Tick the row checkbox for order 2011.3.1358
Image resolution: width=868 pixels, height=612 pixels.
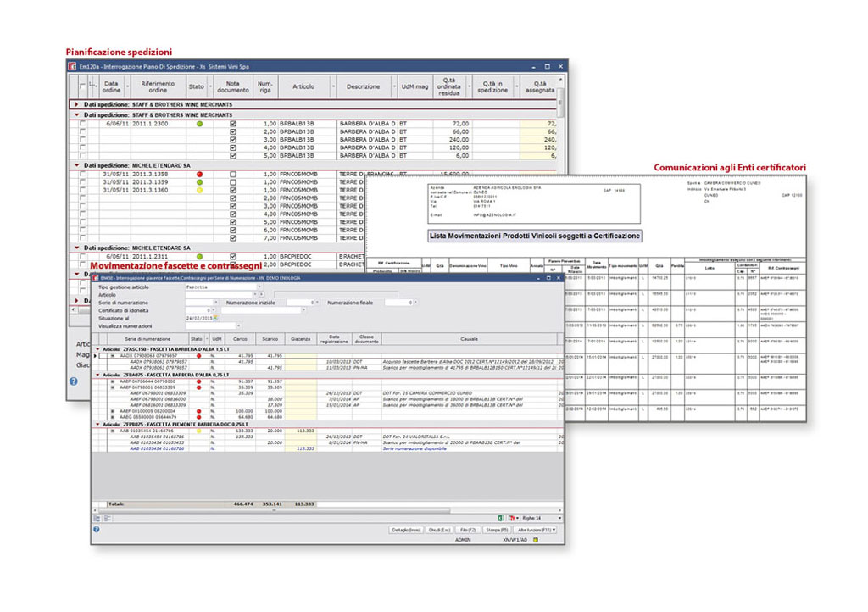point(82,175)
